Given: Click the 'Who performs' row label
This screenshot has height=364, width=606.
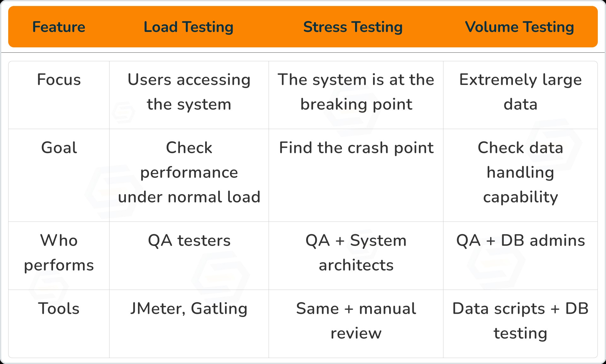Looking at the screenshot, I should (59, 253).
